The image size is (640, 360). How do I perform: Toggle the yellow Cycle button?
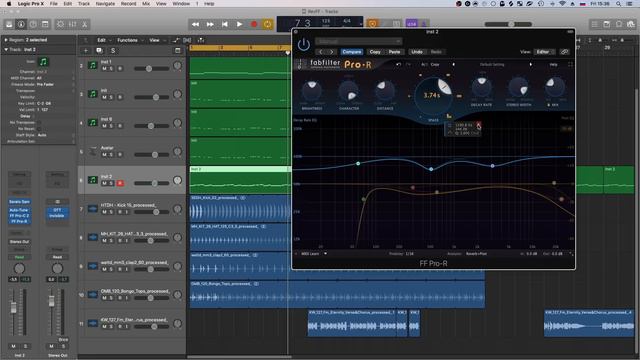267,24
